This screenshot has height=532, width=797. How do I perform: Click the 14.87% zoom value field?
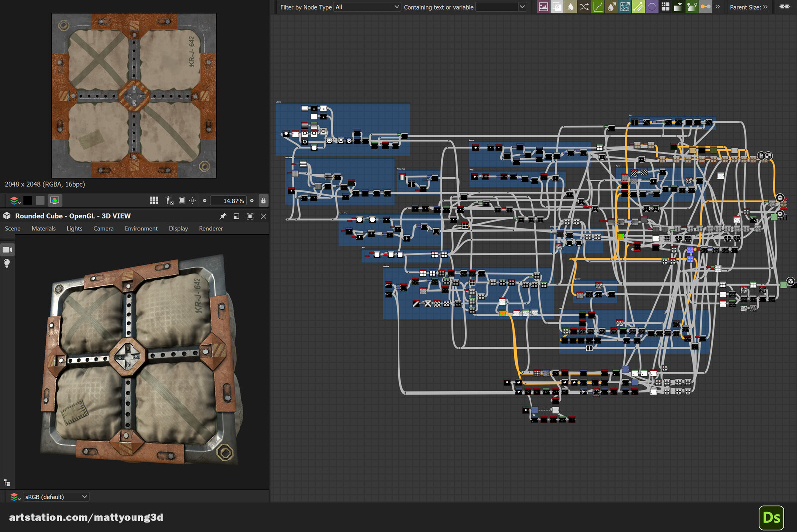[229, 200]
